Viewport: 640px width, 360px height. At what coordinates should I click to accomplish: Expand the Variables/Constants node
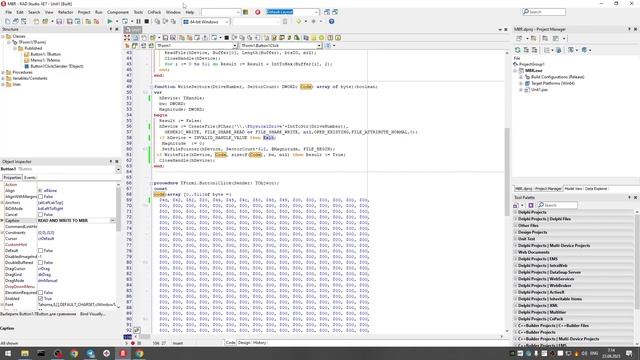point(3,78)
